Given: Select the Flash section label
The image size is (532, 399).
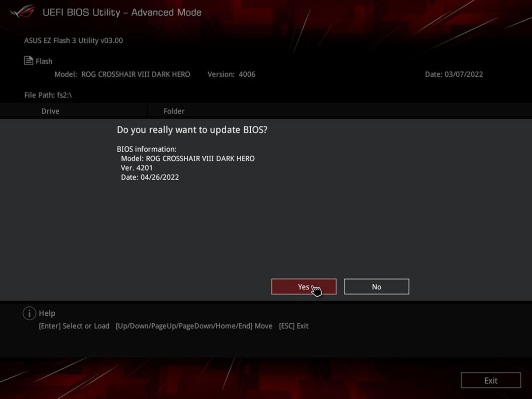Looking at the screenshot, I should [44, 61].
